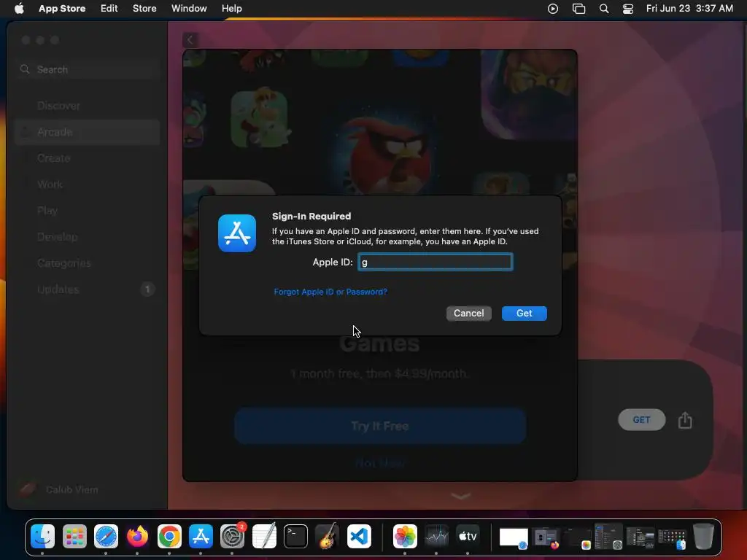The image size is (747, 560).
Task: Open Launchpad from the Dock
Action: [x=74, y=536]
